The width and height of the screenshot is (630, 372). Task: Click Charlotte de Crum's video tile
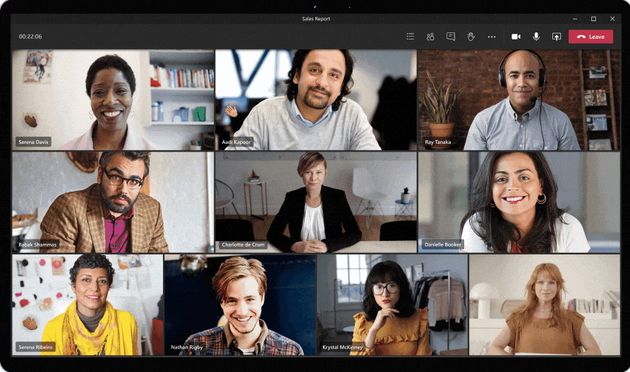click(316, 202)
